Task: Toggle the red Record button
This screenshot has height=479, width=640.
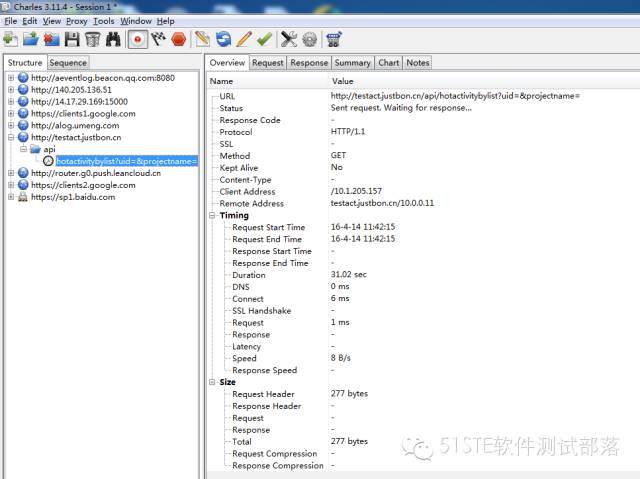Action: pyautogui.click(x=138, y=40)
